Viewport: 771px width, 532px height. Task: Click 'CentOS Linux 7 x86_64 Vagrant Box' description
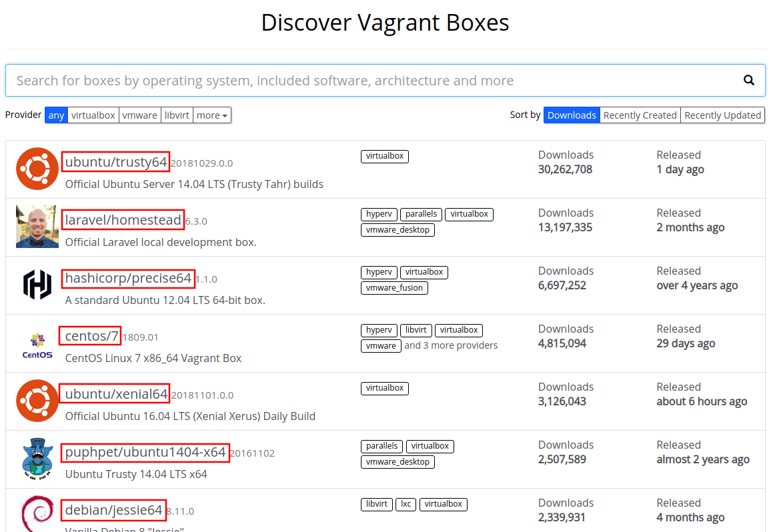[x=153, y=359]
